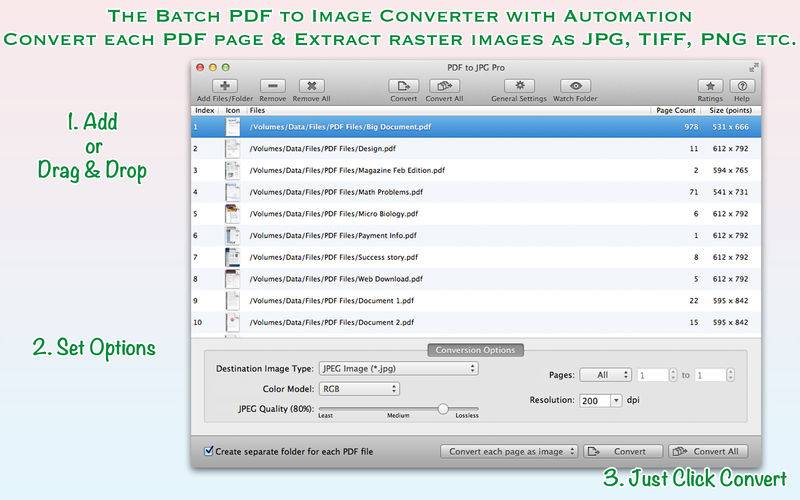Select the Payment Info.pdf row
800x500 pixels.
pos(476,236)
